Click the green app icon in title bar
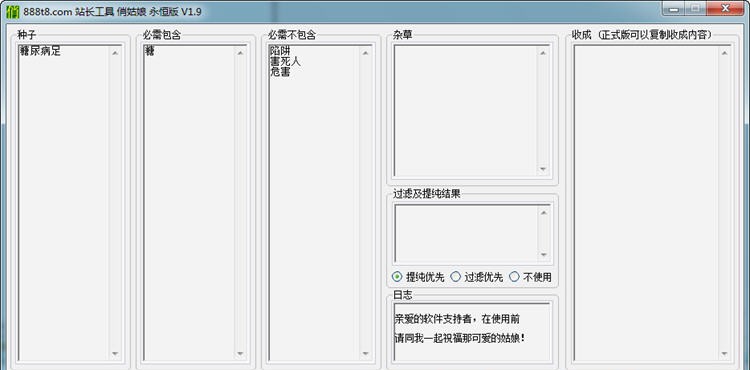Screen dimensions: 750x370 point(13,11)
